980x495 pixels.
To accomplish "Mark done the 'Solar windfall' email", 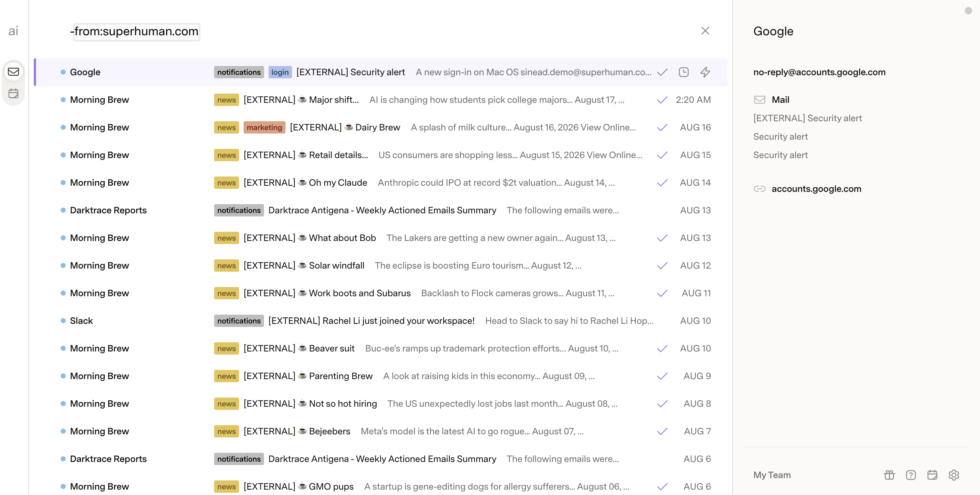I will (x=662, y=266).
